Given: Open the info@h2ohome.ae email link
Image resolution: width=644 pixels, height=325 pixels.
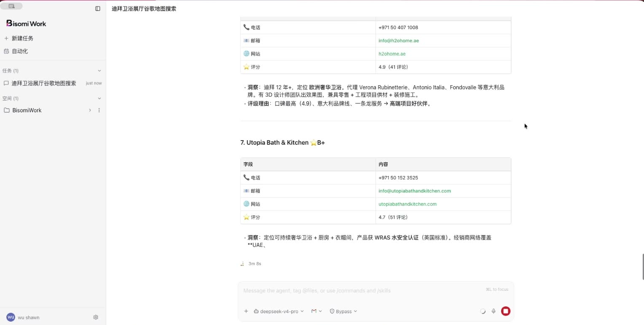Looking at the screenshot, I should point(399,41).
